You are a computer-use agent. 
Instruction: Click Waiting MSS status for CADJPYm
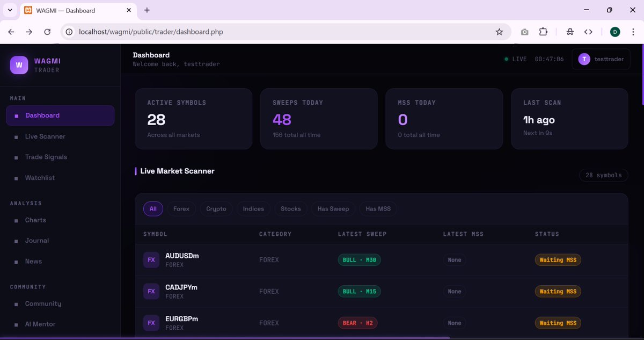pos(558,291)
